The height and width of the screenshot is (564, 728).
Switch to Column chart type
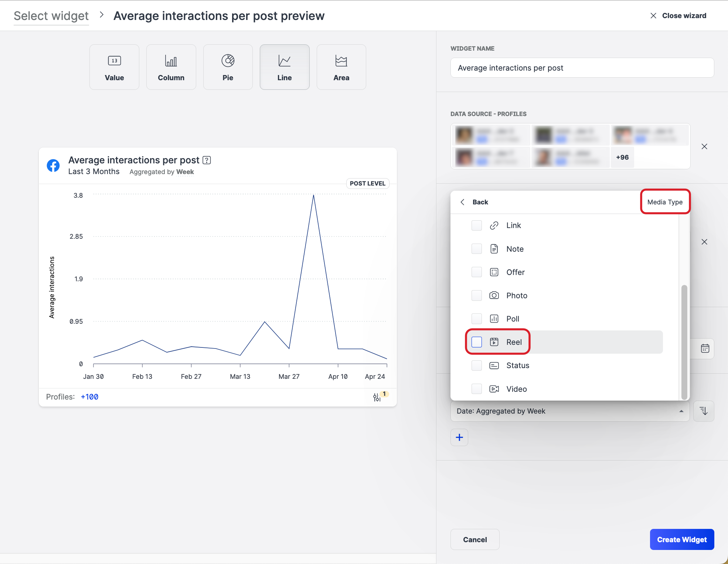[171, 67]
